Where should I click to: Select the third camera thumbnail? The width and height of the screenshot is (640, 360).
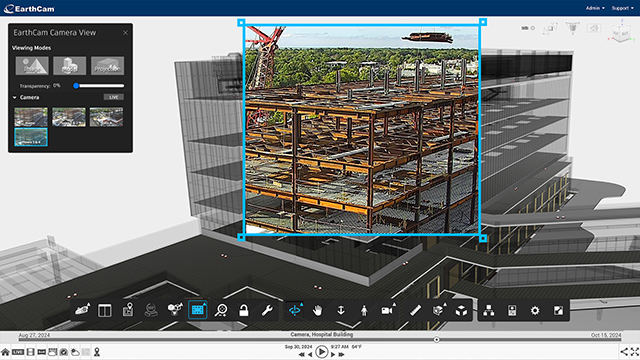click(106, 117)
